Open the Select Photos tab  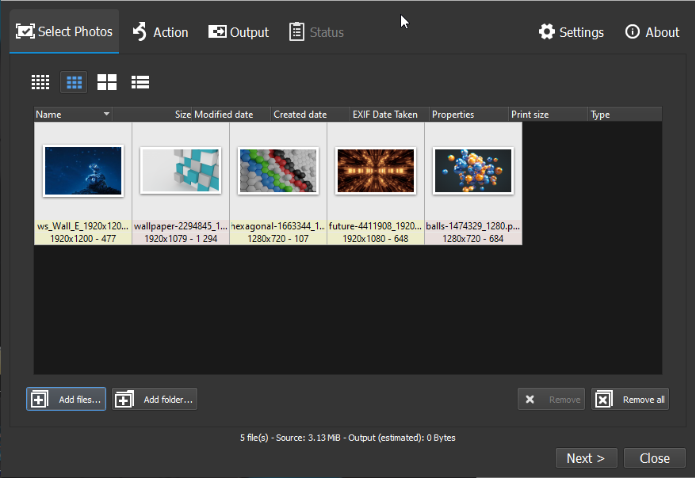64,32
